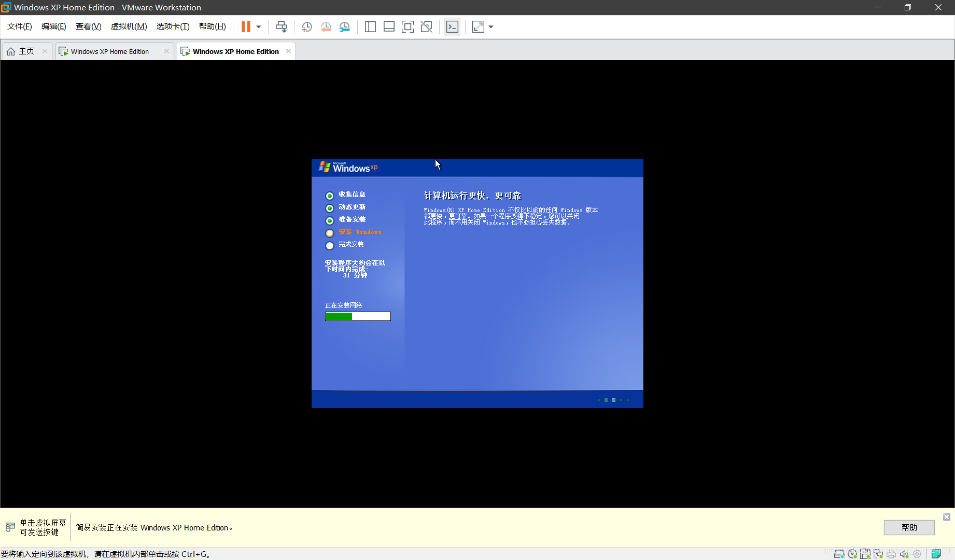Click the keyboard icon in the info bar
The width and height of the screenshot is (955, 560).
pyautogui.click(x=10, y=527)
